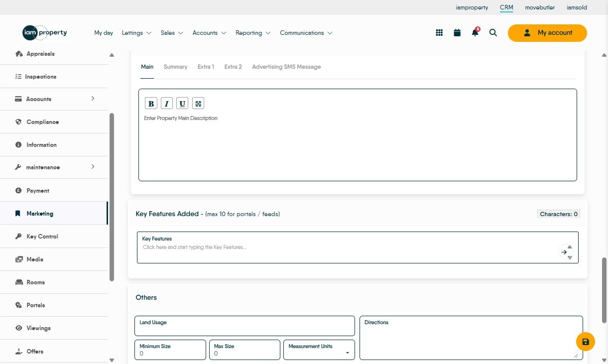The image size is (608, 364).
Task: Click the Media images icon
Action: [x=19, y=259]
